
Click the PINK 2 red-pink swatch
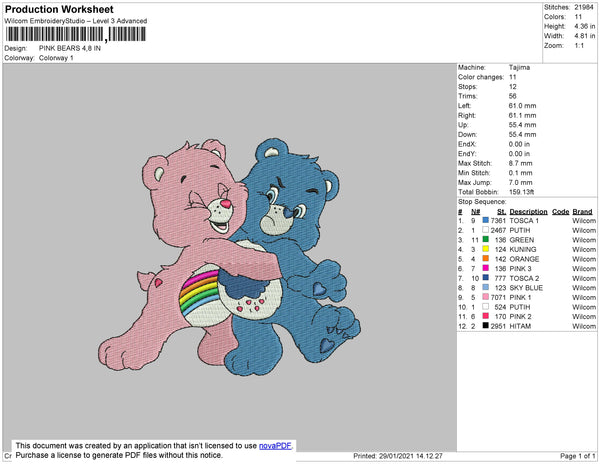pos(486,316)
